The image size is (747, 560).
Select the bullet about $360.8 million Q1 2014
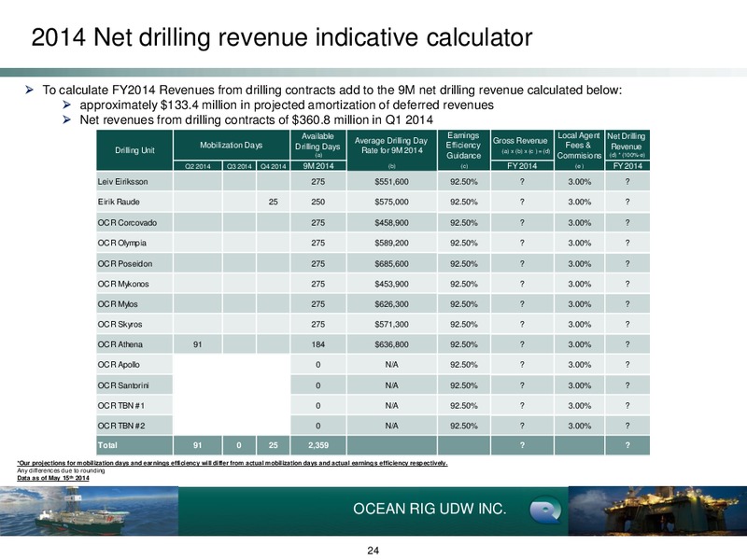[256, 119]
